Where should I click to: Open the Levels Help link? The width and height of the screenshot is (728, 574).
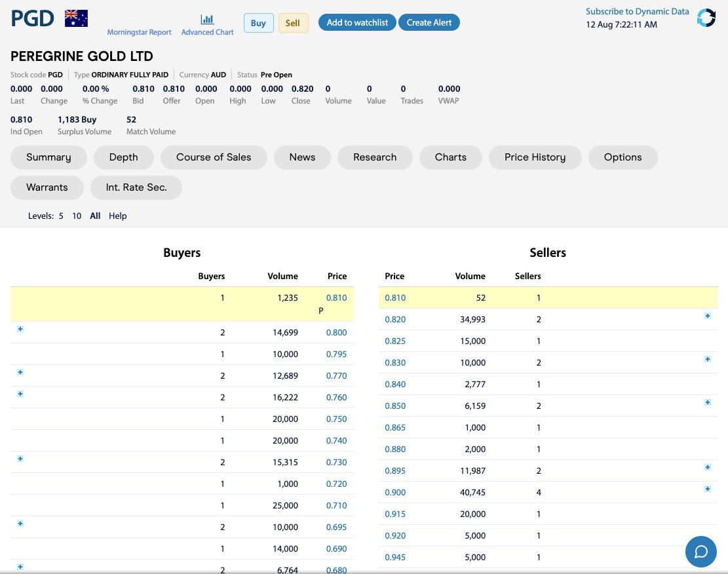[x=117, y=216]
